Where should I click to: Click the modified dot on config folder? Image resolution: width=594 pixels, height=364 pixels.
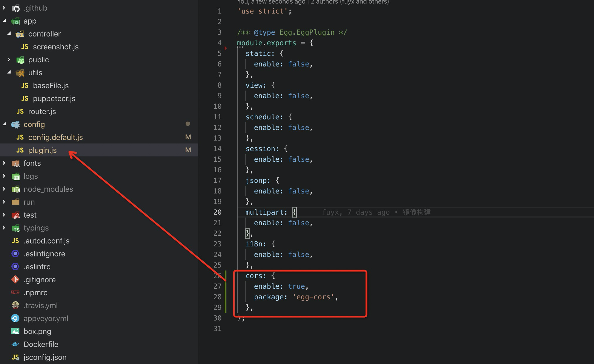click(x=188, y=124)
